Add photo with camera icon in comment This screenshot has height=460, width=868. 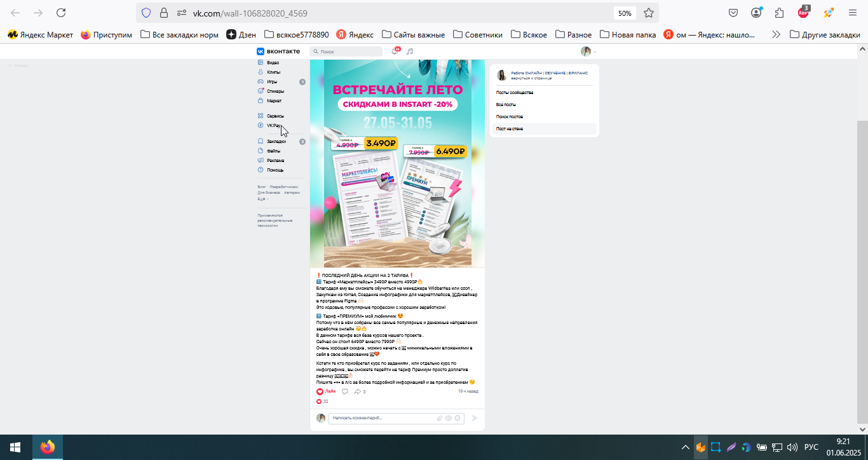click(x=449, y=418)
